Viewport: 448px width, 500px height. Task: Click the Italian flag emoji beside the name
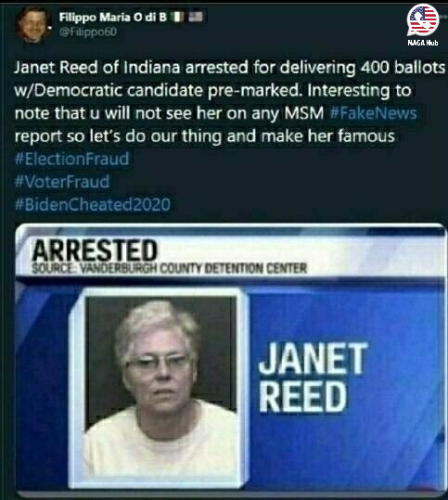[177, 17]
